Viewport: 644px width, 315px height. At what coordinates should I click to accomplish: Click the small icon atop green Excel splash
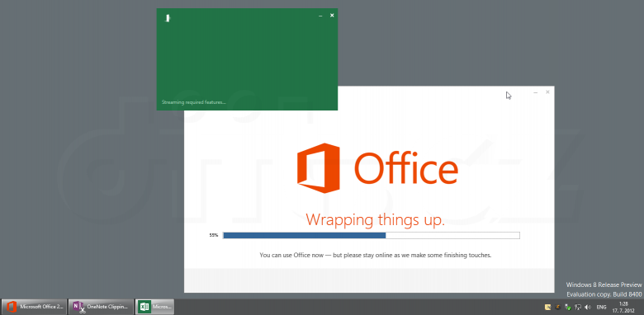pos(167,17)
